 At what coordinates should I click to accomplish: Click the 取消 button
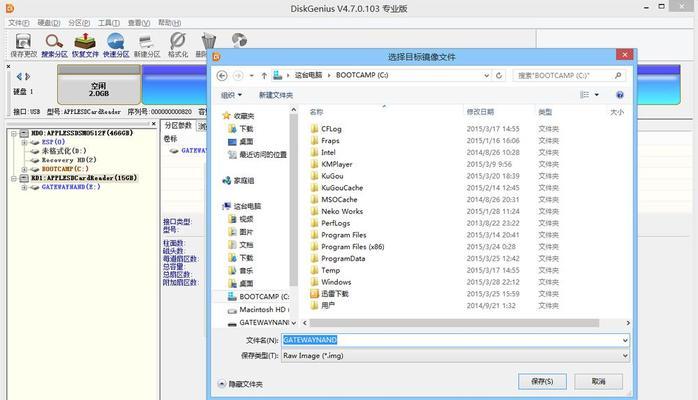(598, 381)
